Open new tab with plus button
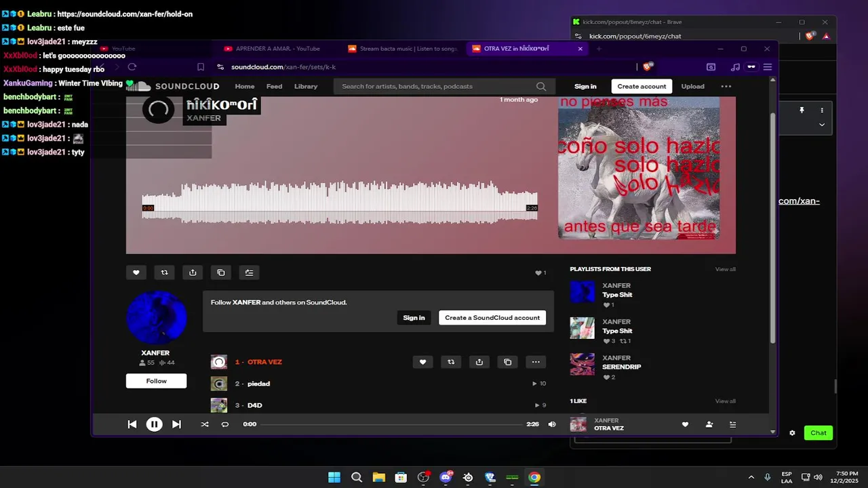This screenshot has height=488, width=868. tap(599, 49)
